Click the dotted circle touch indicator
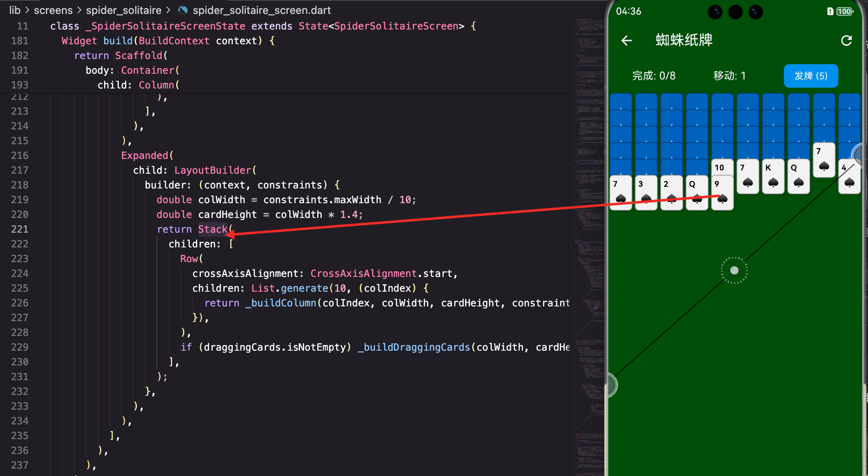The width and height of the screenshot is (868, 476). click(734, 270)
